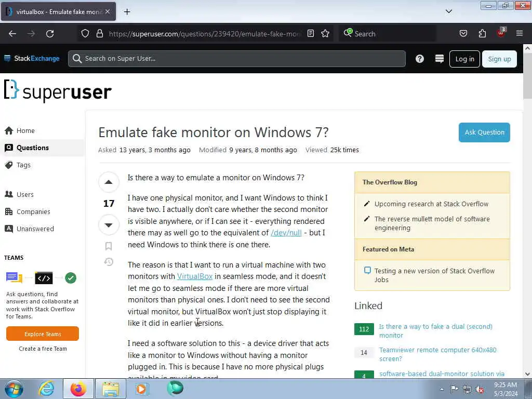The width and height of the screenshot is (532, 399).
Task: Open the Pocket save icon
Action: click(463, 33)
